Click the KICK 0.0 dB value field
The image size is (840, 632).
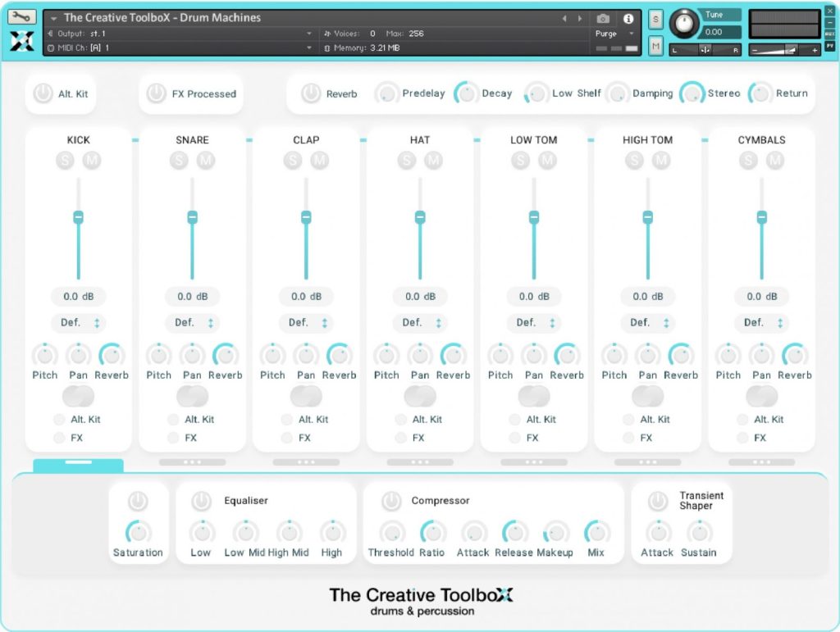79,296
